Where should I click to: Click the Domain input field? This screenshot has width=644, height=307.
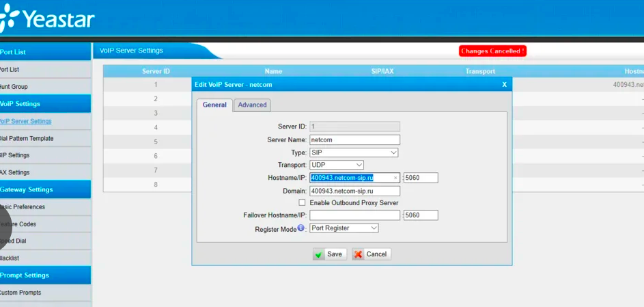(354, 191)
